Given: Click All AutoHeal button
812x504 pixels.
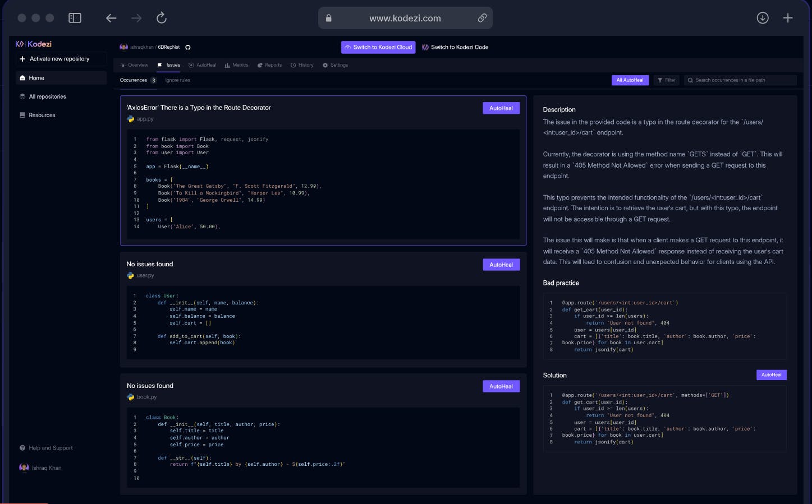Looking at the screenshot, I should [x=630, y=80].
